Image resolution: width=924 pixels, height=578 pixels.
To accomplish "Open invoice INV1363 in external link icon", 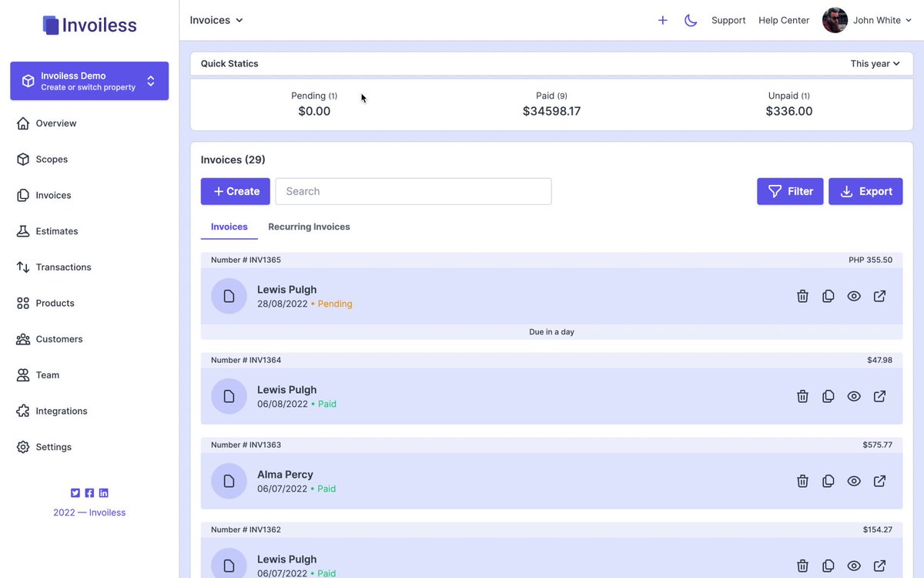I will 879,481.
